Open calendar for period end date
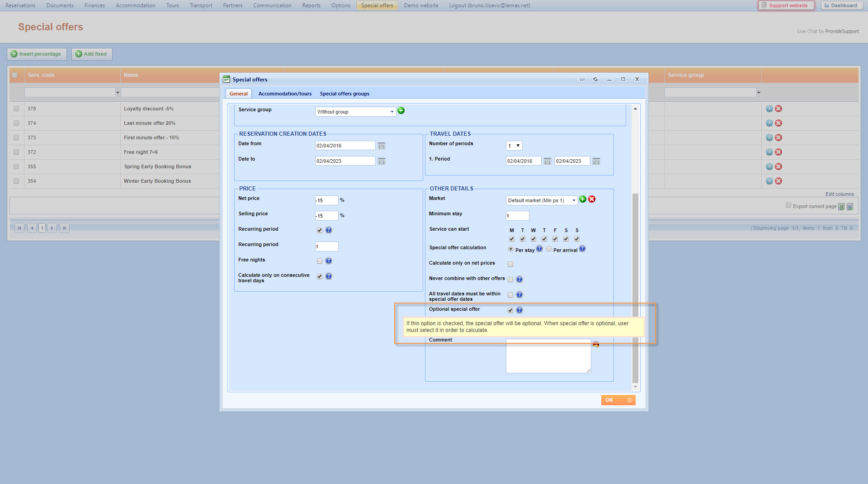This screenshot has height=484, width=868. coord(596,161)
